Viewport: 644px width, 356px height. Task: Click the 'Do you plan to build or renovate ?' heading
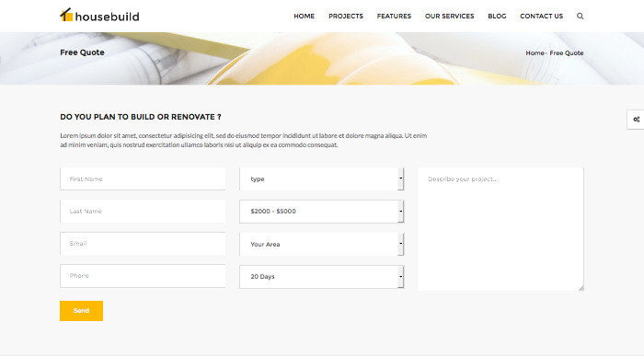[x=141, y=117]
